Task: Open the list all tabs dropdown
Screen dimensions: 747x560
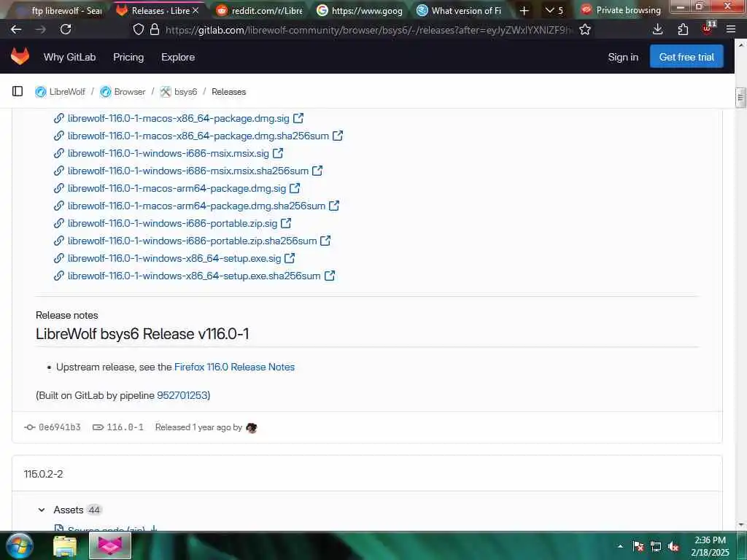Action: (554, 10)
